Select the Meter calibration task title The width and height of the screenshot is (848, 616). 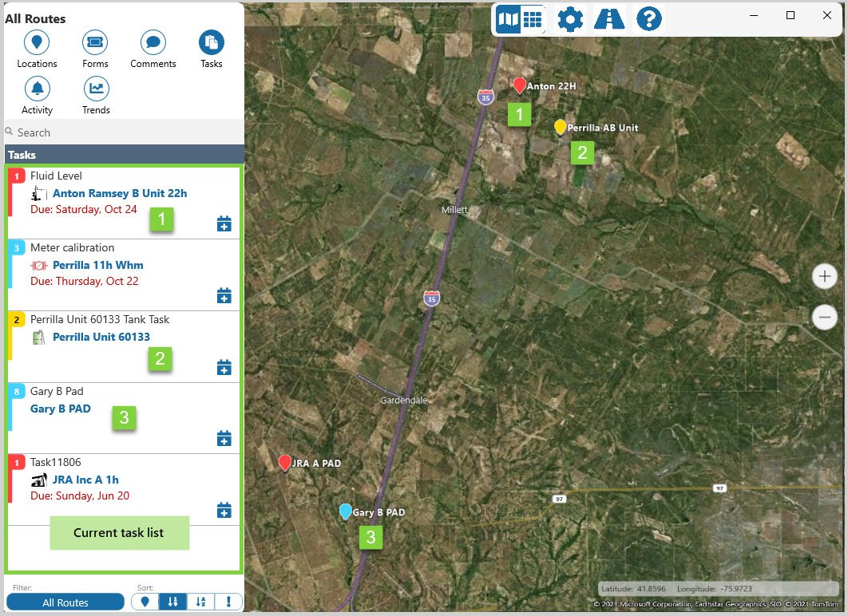point(73,247)
